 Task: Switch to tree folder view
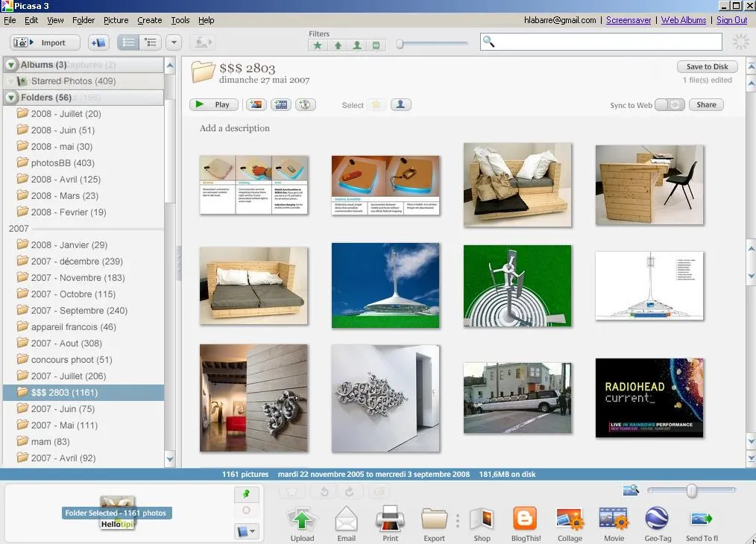coord(151,42)
